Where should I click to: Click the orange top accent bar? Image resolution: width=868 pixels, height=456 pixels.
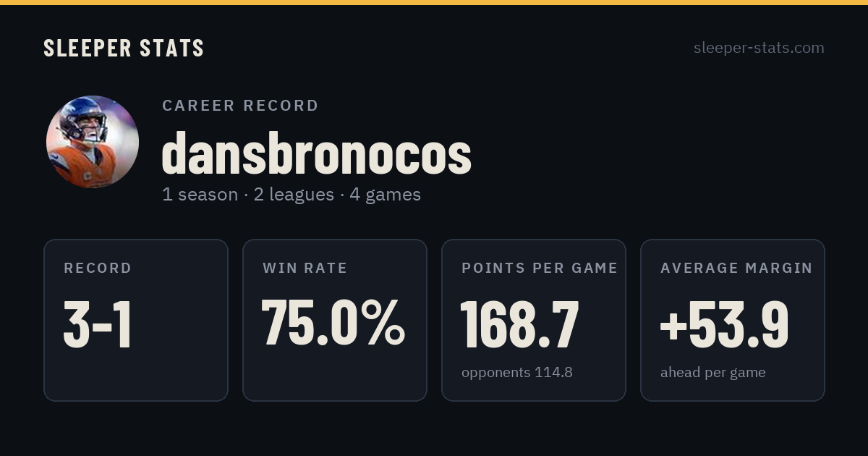[x=434, y=2]
